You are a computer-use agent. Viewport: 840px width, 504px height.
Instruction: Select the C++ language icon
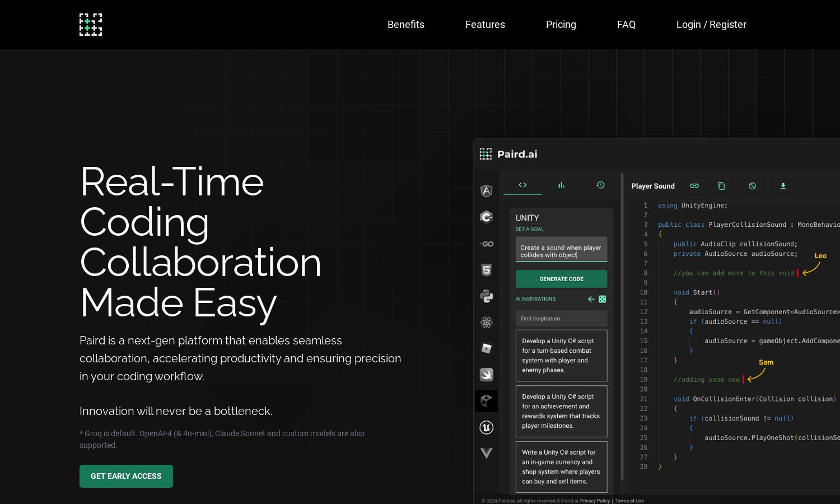tap(487, 217)
